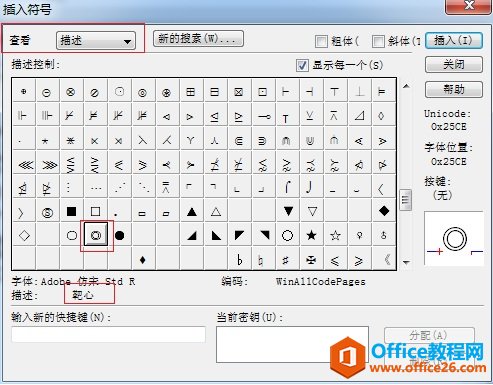Choose the filled black star symbol
This screenshot has width=493, height=385.
pos(311,235)
